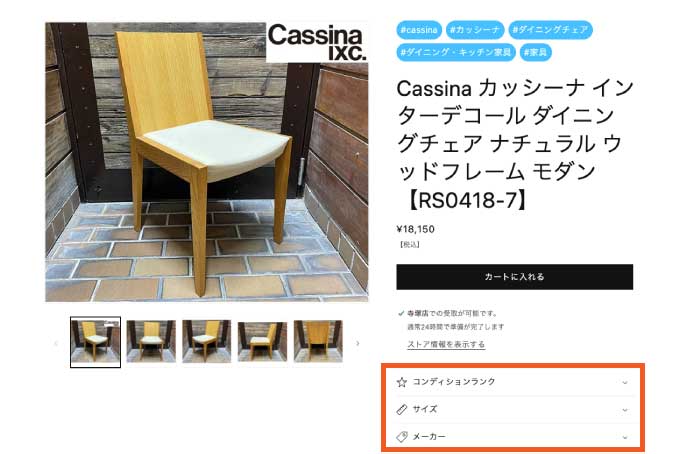Select the third chair thumbnail

[x=206, y=341]
